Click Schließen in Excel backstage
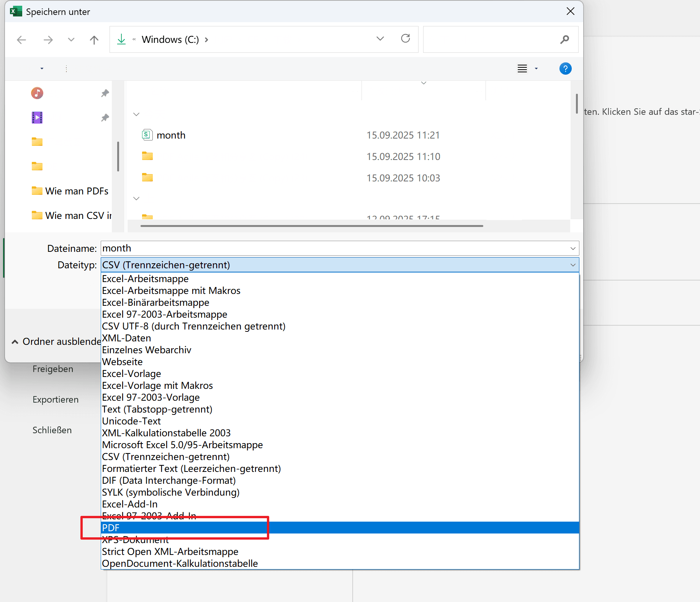The width and height of the screenshot is (700, 602). (52, 430)
